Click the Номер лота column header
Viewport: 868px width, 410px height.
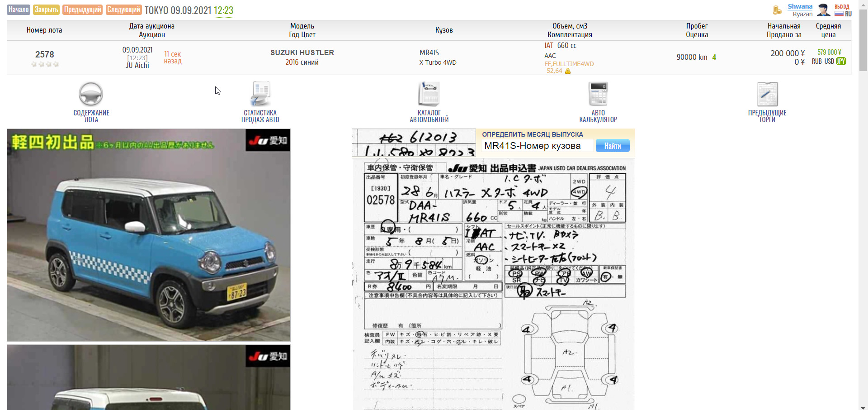(44, 30)
